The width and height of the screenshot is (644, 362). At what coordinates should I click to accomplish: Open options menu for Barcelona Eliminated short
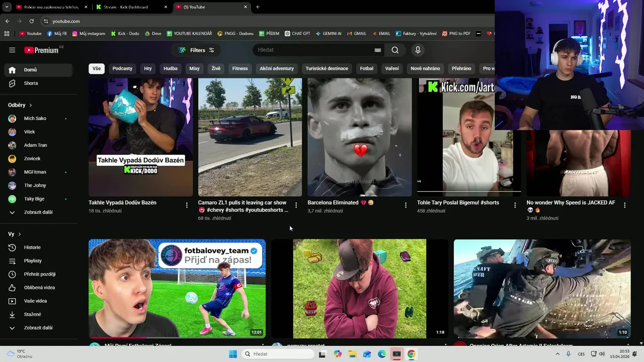click(406, 205)
